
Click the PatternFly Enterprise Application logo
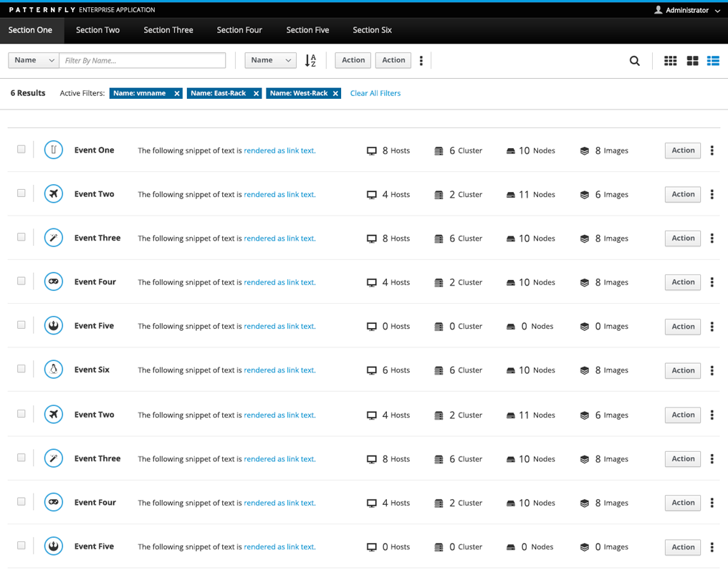coord(82,10)
